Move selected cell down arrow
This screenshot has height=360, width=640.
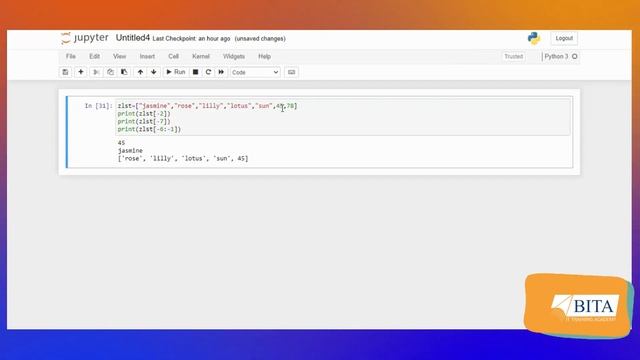[x=153, y=72]
